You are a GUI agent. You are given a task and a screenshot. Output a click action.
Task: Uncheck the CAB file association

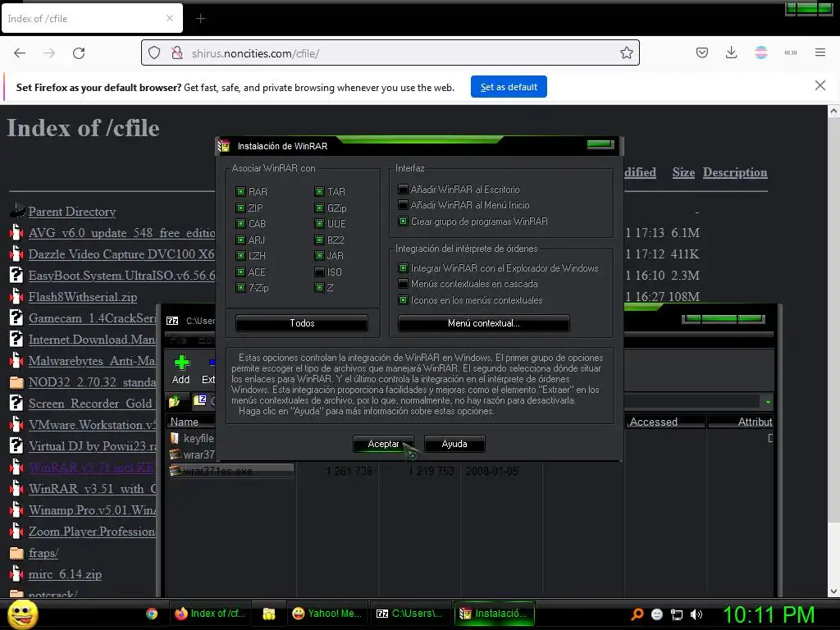click(240, 223)
